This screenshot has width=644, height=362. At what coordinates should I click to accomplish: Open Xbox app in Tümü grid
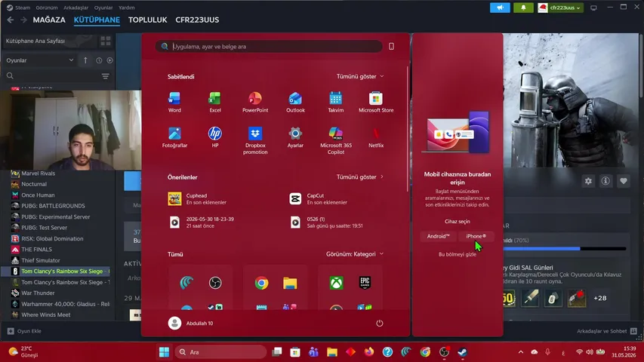click(x=337, y=283)
